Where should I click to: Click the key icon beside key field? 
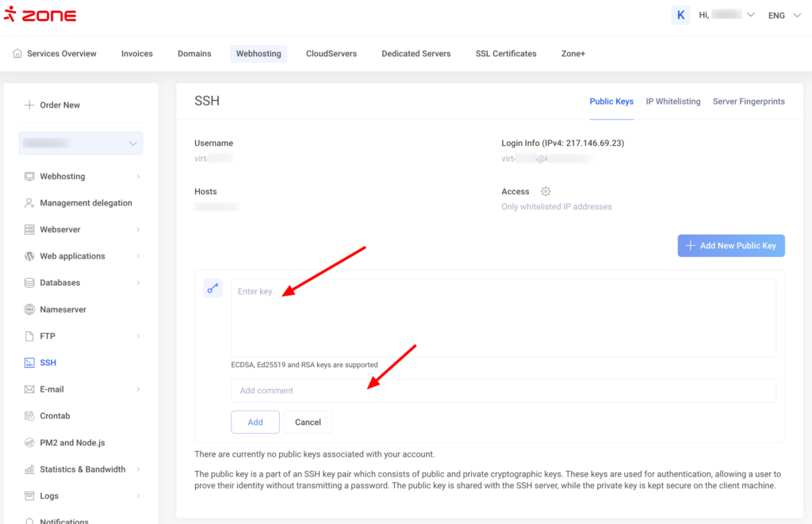tap(213, 289)
